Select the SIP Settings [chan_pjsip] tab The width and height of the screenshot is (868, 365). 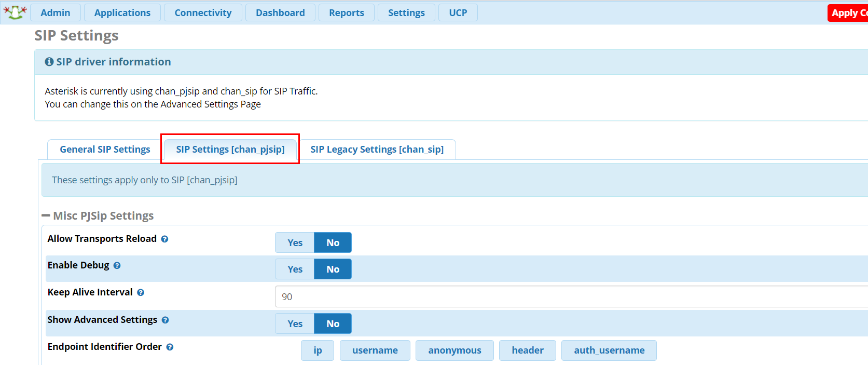point(230,150)
